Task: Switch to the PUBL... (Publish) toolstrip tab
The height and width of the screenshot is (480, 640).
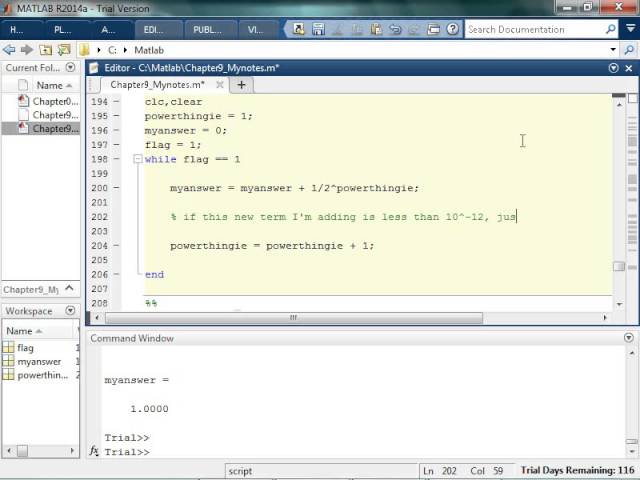Action: (209, 30)
